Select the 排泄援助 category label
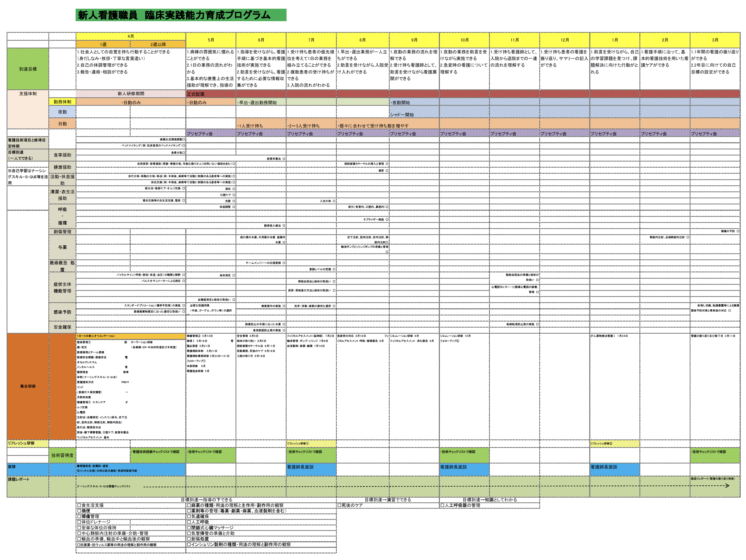Image resolution: width=746 pixels, height=560 pixels. pyautogui.click(x=62, y=167)
